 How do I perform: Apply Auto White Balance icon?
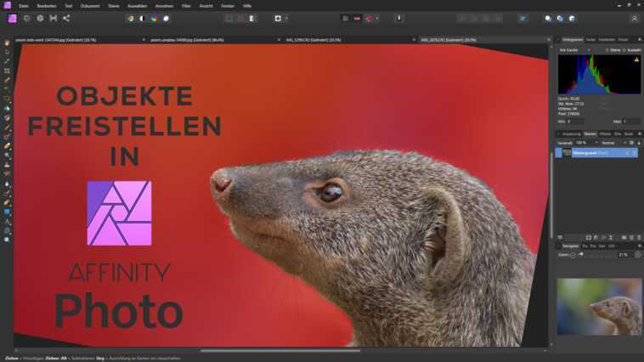[x=166, y=19]
